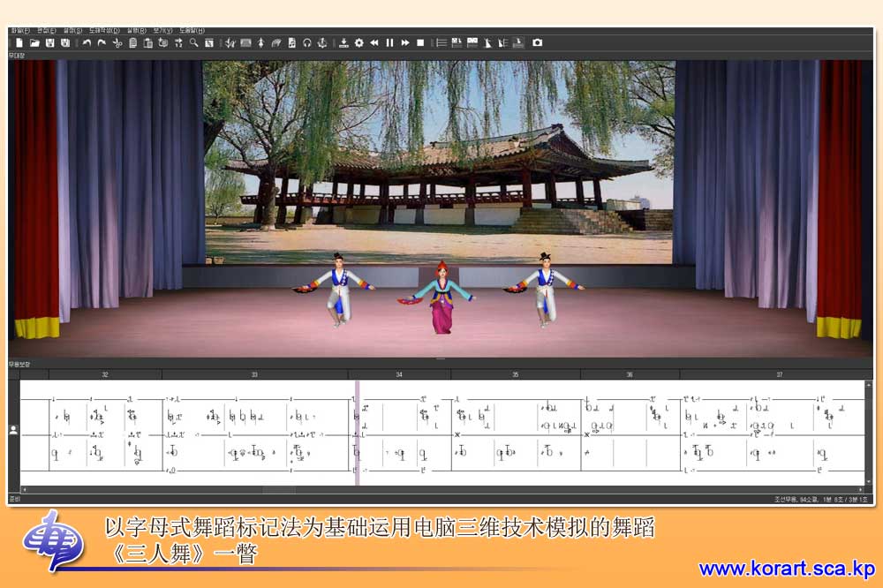
Task: Click the download arrow tray icon
Action: click(343, 42)
